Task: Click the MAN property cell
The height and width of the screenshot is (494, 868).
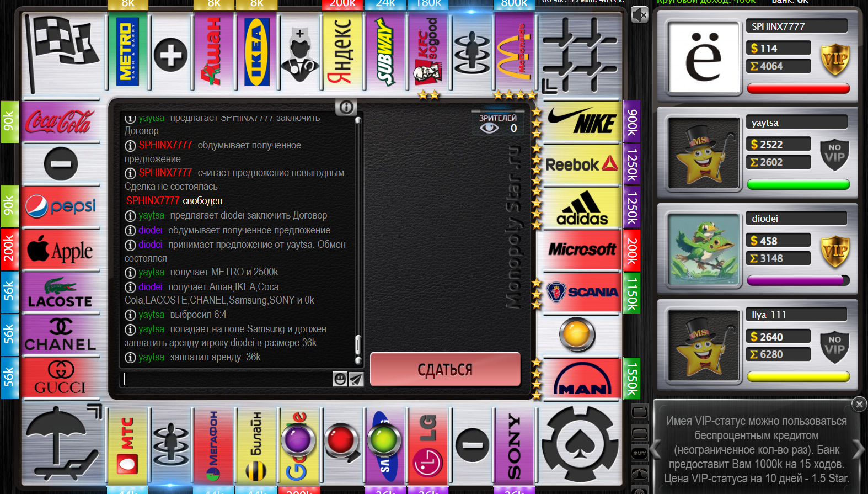Action: click(582, 379)
